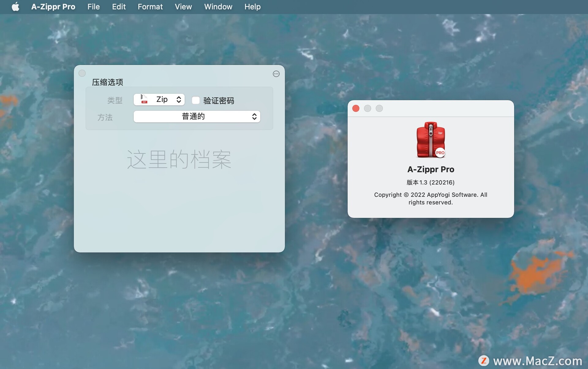Open the Edit menu
588x369 pixels.
pos(119,7)
